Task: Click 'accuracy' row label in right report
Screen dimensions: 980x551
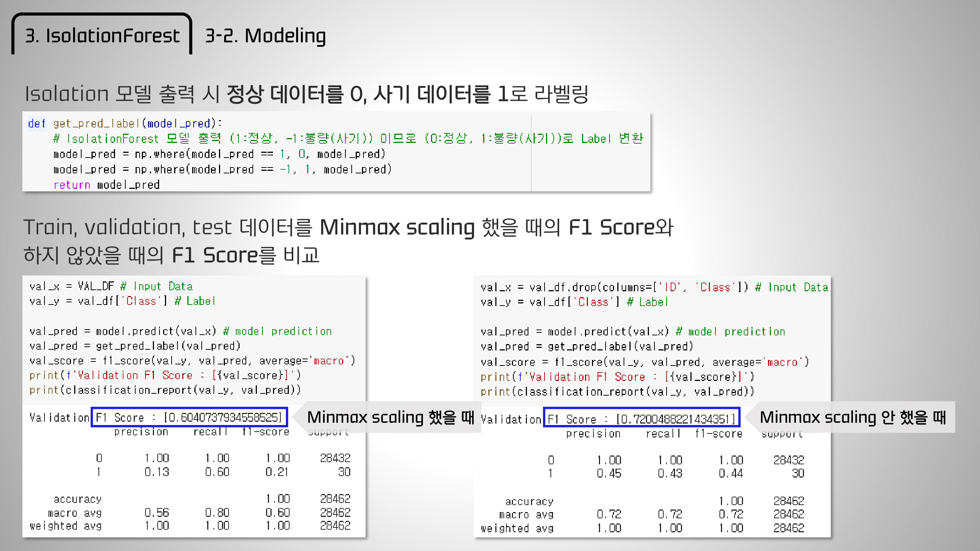Action: (x=529, y=501)
